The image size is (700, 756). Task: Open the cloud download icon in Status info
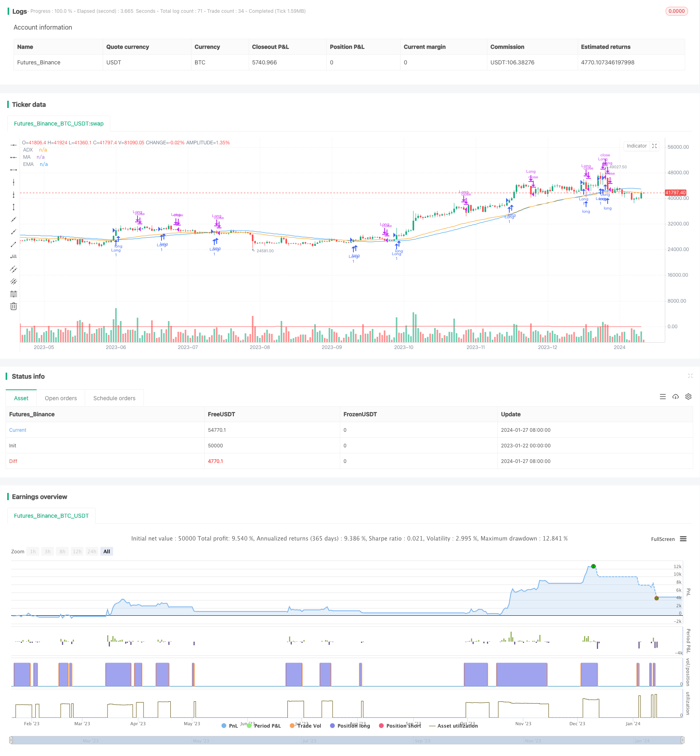point(676,397)
